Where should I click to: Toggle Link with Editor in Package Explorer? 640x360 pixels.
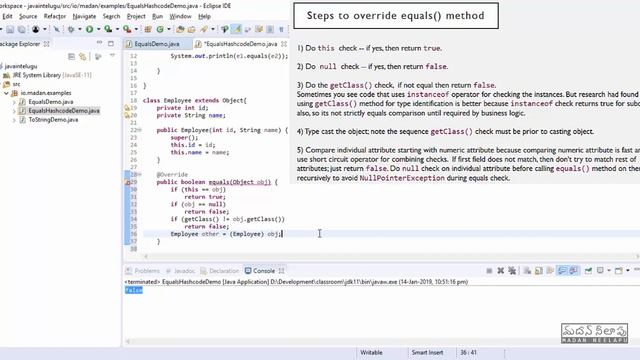83,57
